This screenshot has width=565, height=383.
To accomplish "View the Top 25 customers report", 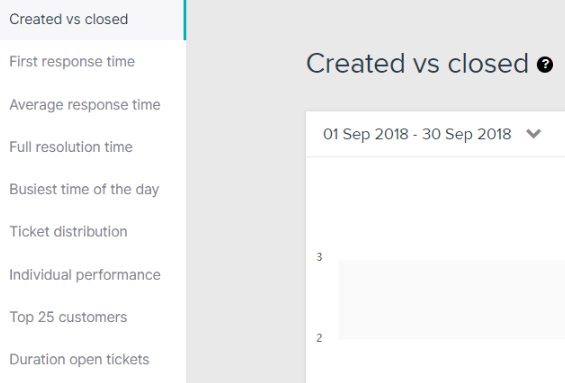I will [x=68, y=317].
